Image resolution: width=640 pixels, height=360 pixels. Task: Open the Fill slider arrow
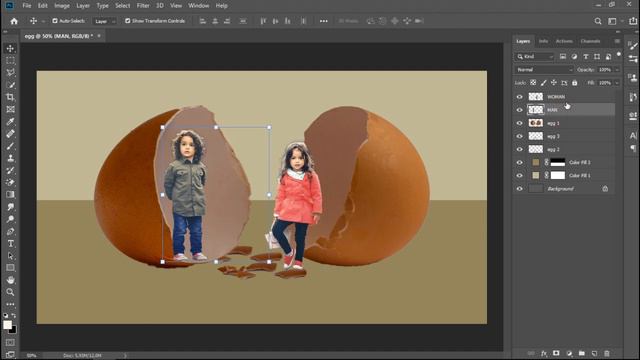tap(617, 83)
